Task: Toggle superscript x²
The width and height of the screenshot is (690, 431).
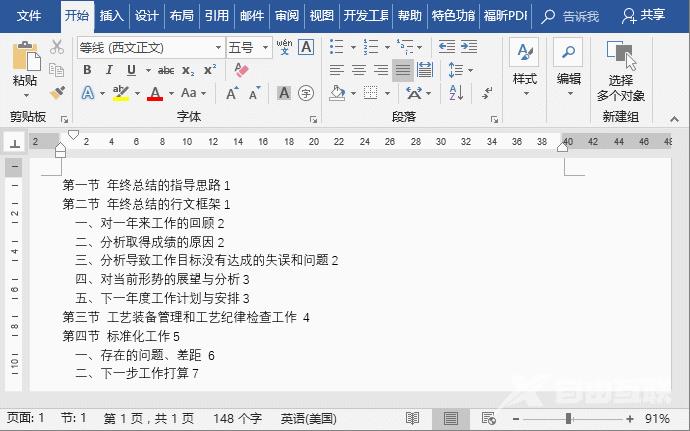Action: tap(210, 70)
